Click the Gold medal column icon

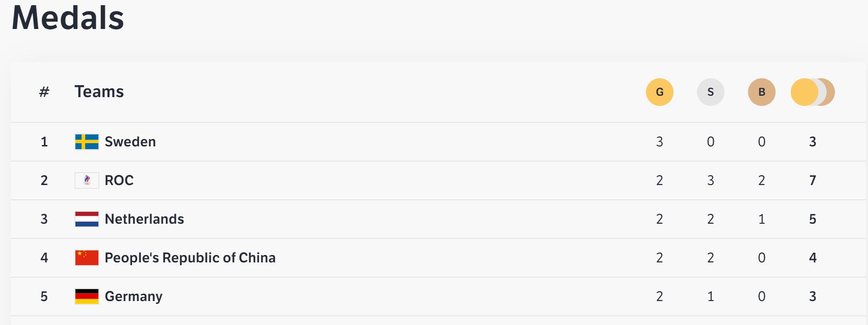[x=659, y=92]
